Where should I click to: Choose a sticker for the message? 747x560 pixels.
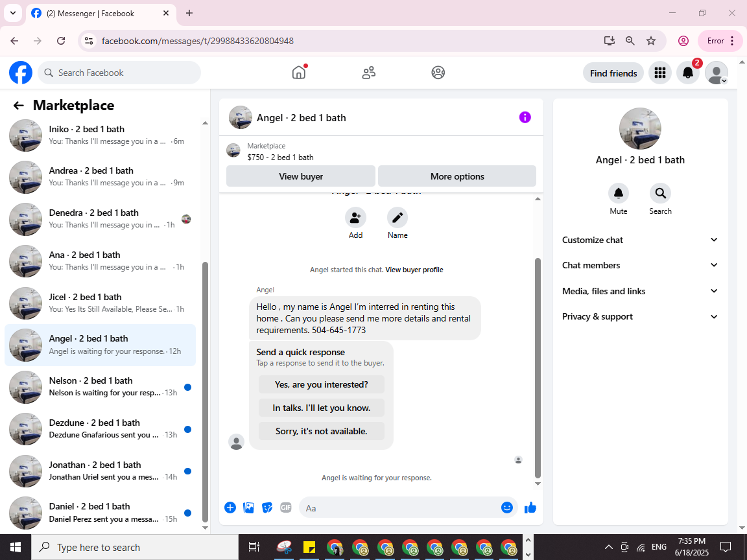pos(267,507)
